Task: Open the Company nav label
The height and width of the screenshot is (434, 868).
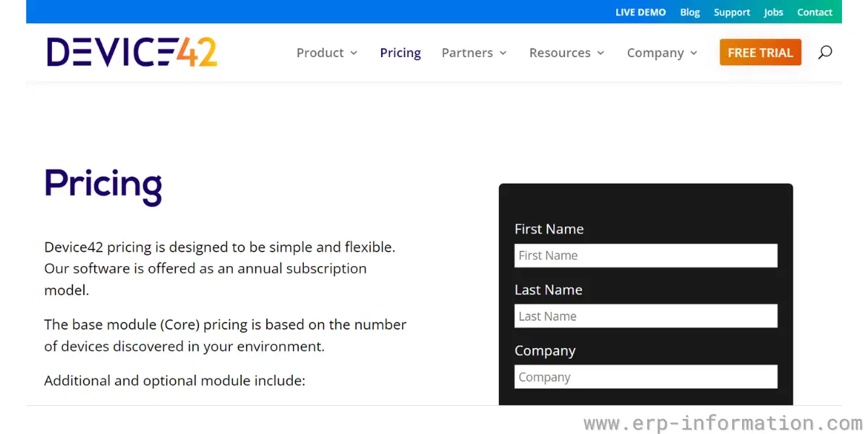Action: (x=655, y=53)
